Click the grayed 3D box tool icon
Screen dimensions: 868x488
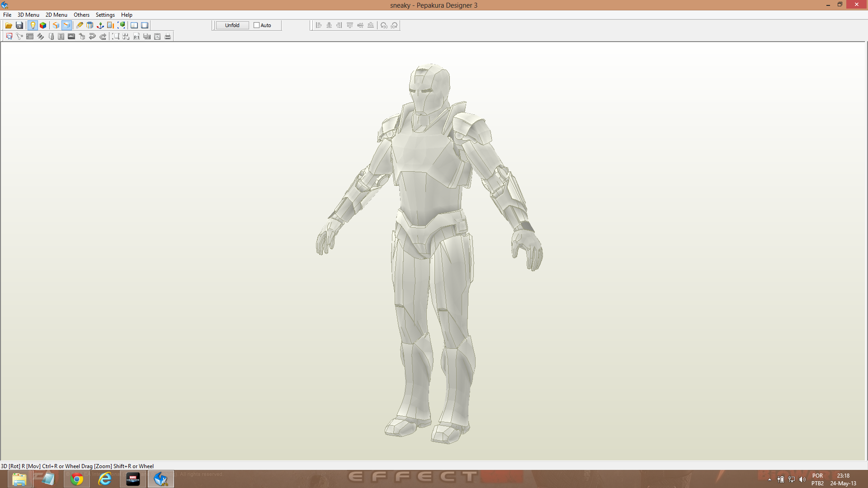coord(82,37)
